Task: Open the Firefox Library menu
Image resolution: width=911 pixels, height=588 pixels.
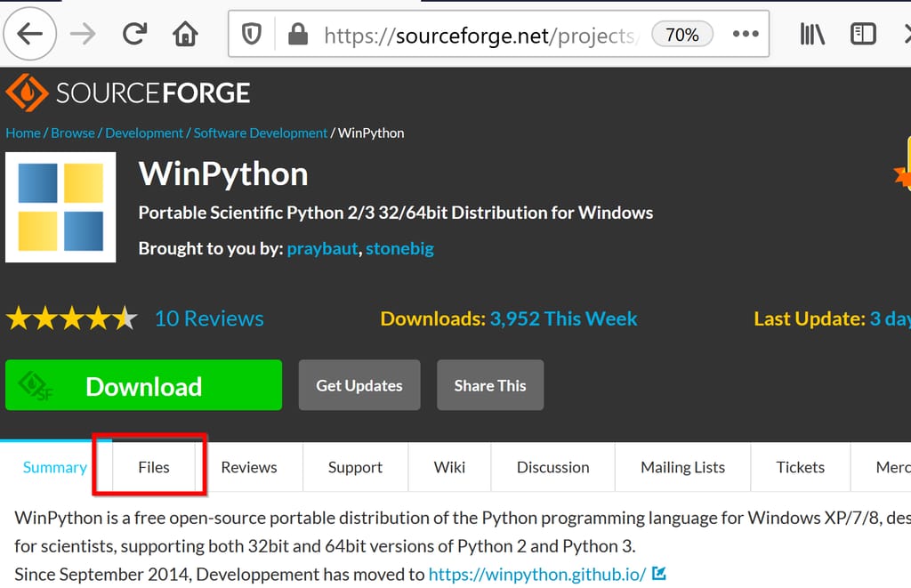Action: (x=811, y=33)
